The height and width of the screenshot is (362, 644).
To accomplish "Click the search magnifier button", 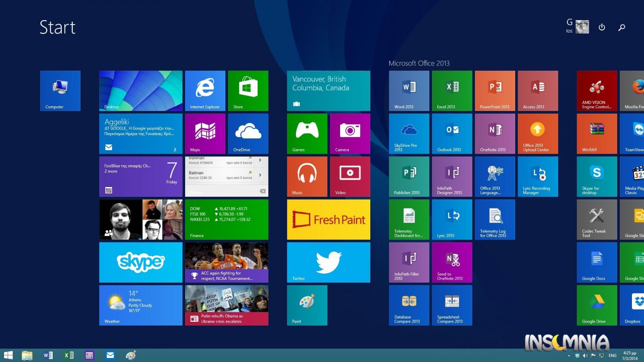I will tap(622, 27).
